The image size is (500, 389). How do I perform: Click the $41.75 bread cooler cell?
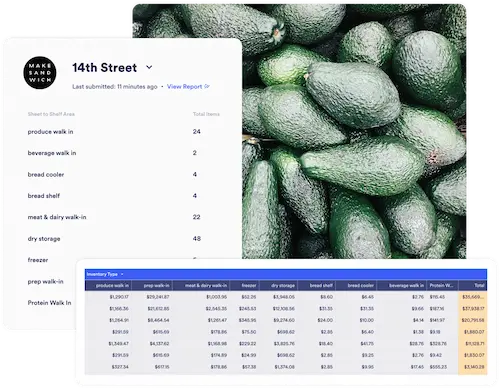[x=367, y=344]
